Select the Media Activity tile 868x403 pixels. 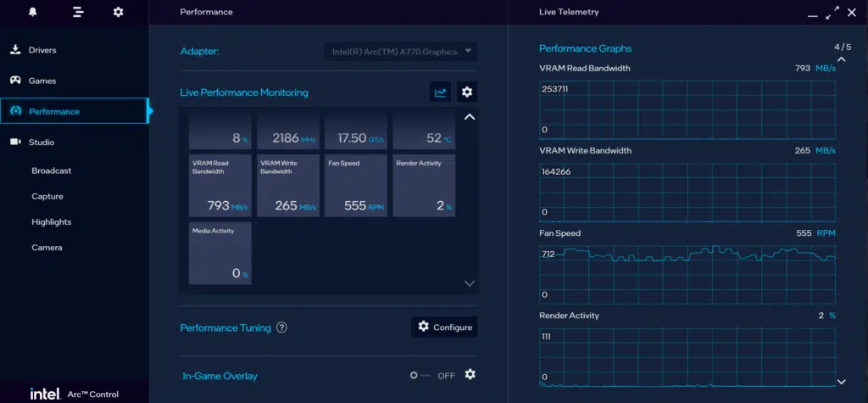pyautogui.click(x=220, y=254)
